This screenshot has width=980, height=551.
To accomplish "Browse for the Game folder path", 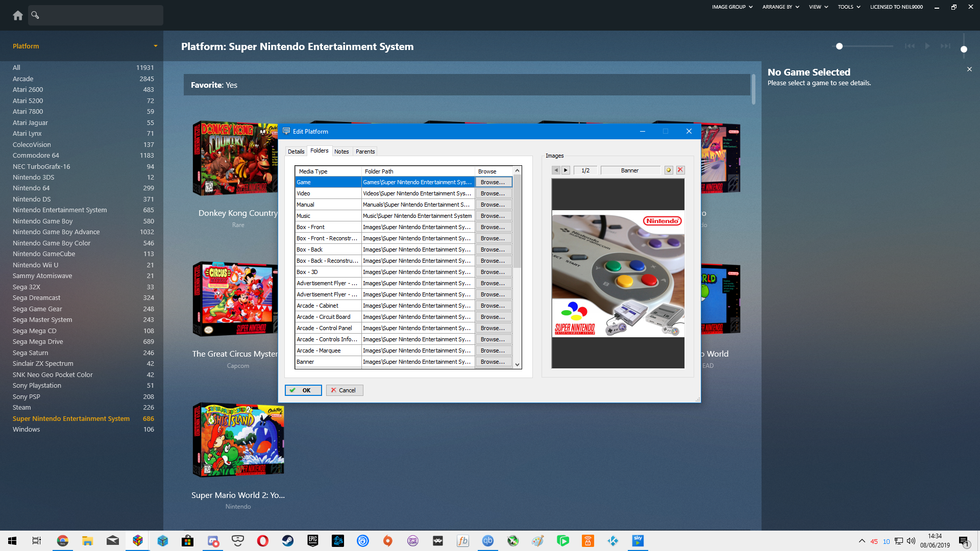I will (493, 182).
